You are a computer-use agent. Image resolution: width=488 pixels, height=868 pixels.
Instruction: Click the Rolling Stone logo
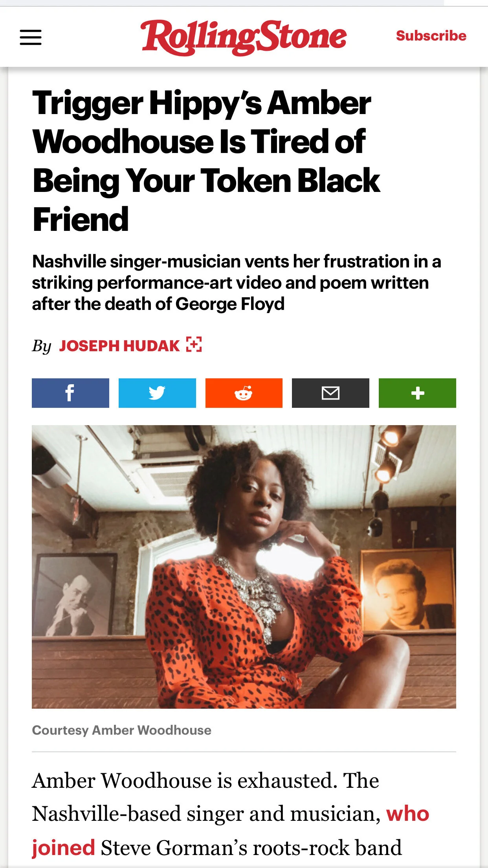[244, 37]
